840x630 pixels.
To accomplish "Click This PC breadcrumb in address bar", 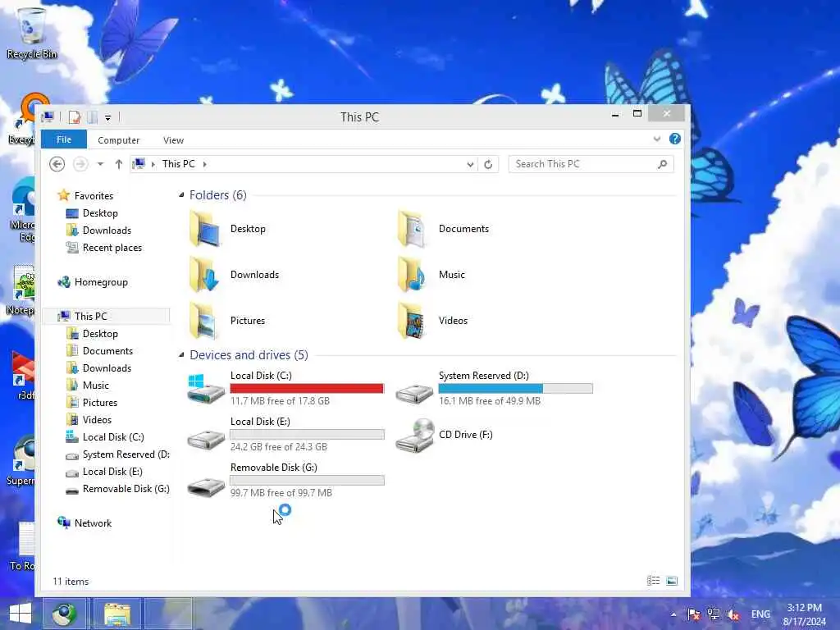I will (x=178, y=164).
